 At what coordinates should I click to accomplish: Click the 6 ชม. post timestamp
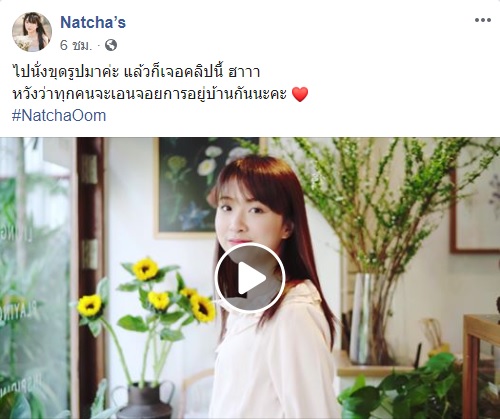[76, 45]
